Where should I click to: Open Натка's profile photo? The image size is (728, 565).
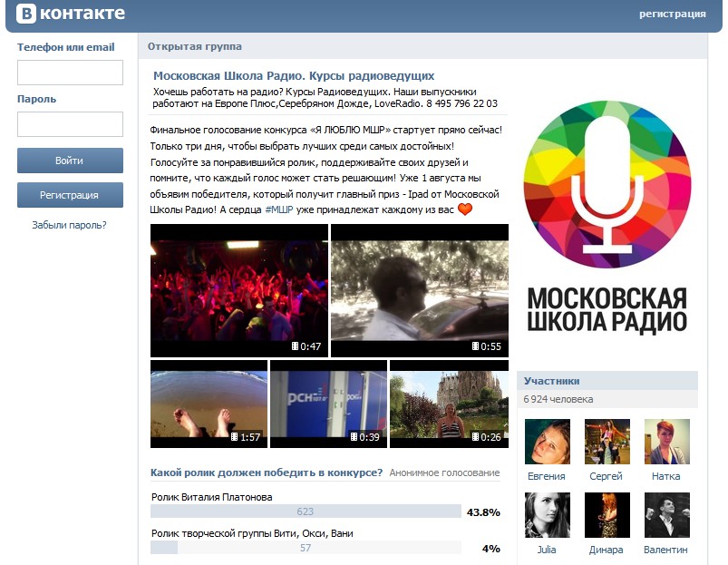[x=667, y=442]
